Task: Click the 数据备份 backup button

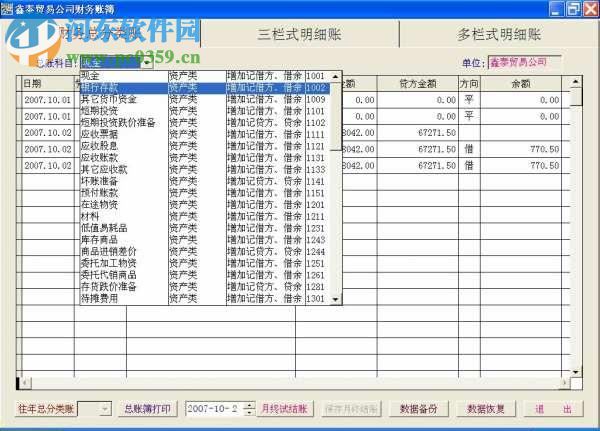Action: coord(419,409)
